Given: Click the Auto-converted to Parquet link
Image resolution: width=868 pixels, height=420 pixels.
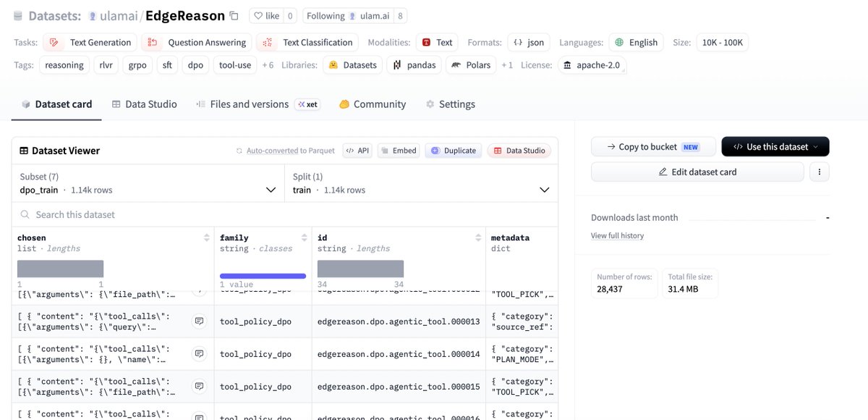Looking at the screenshot, I should coord(285,151).
